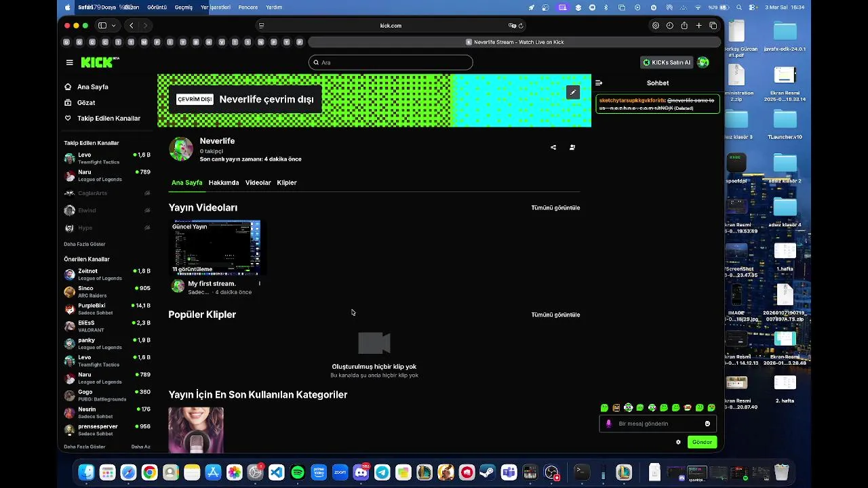Click the Wi-Fi icon in the menu bar

[x=698, y=7]
